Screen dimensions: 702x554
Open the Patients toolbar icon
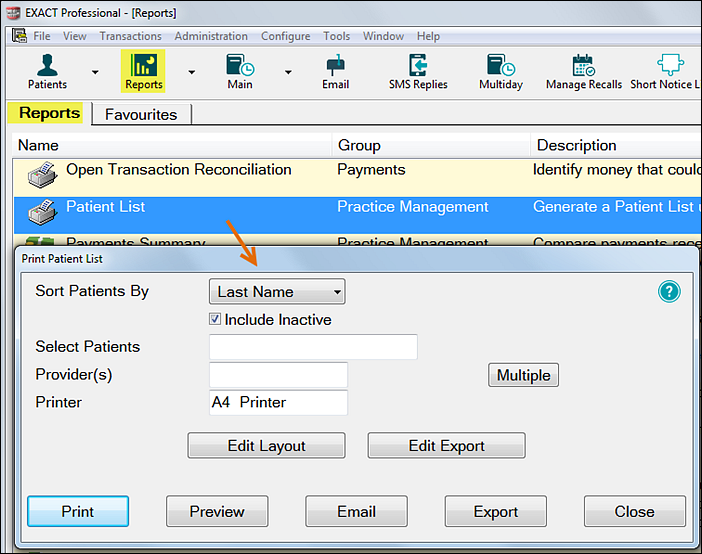click(x=47, y=72)
